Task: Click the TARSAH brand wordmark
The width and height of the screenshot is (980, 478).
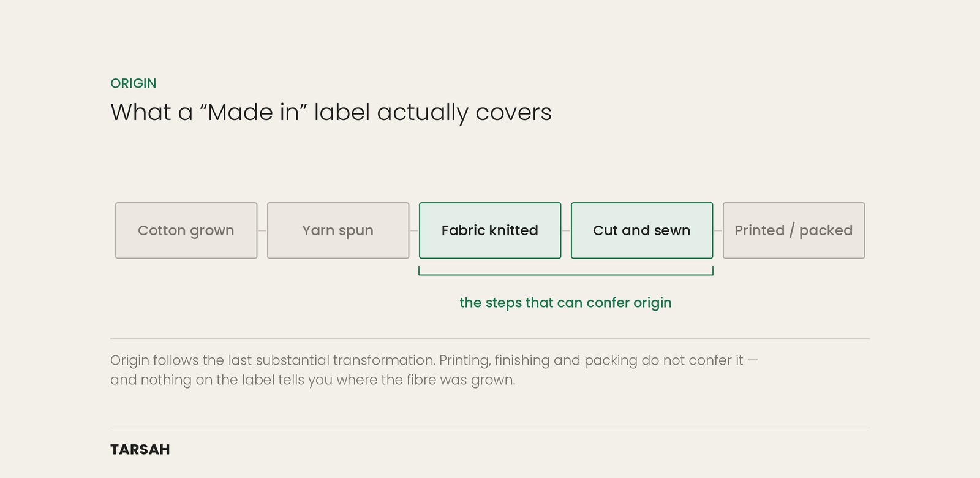Action: [140, 449]
